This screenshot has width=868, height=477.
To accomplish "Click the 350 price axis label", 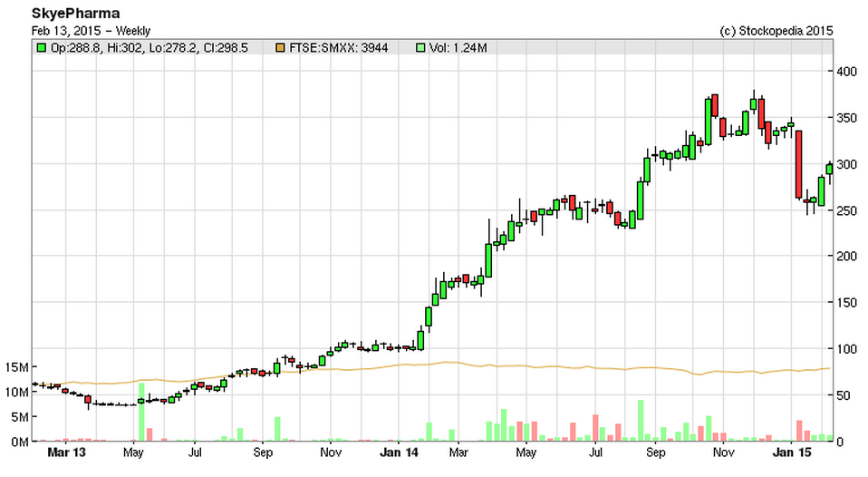I will click(846, 118).
